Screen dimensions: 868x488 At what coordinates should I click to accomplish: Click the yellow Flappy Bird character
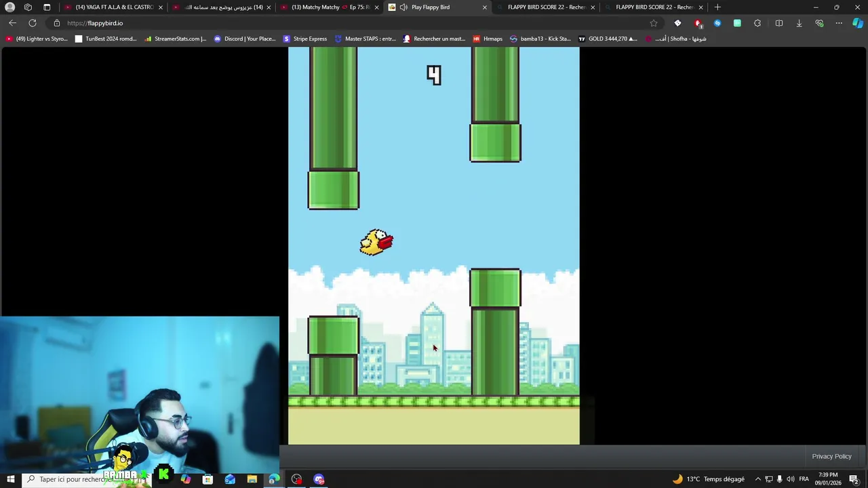(x=376, y=242)
